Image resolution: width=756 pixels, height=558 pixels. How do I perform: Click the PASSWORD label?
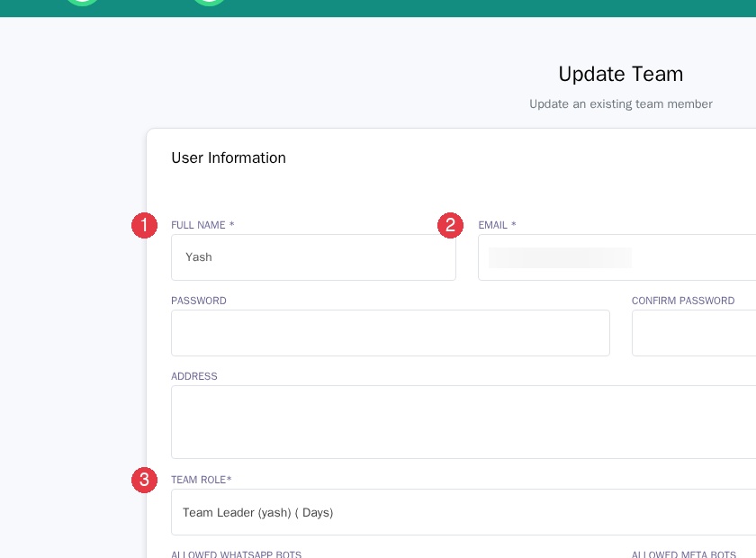click(x=199, y=301)
